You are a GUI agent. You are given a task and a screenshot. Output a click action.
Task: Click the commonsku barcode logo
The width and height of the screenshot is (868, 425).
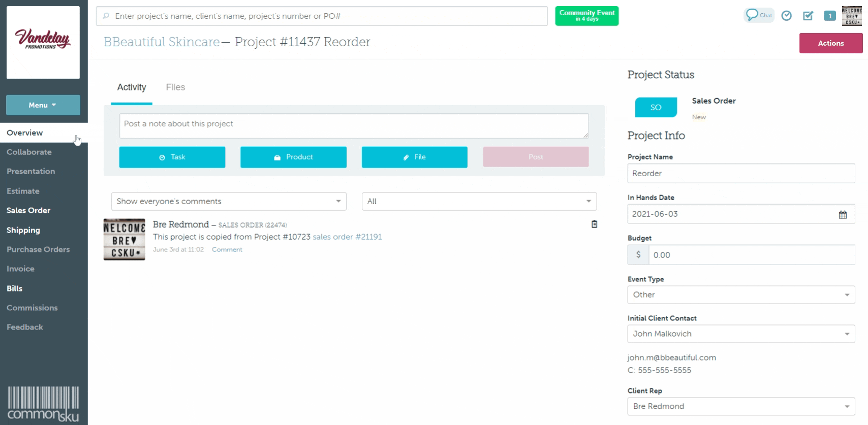pyautogui.click(x=43, y=404)
